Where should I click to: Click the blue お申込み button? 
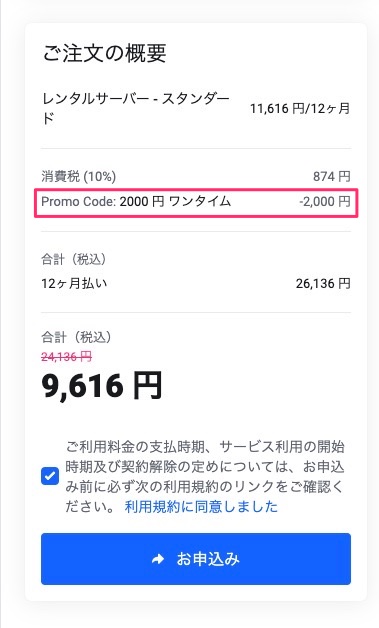point(196,559)
